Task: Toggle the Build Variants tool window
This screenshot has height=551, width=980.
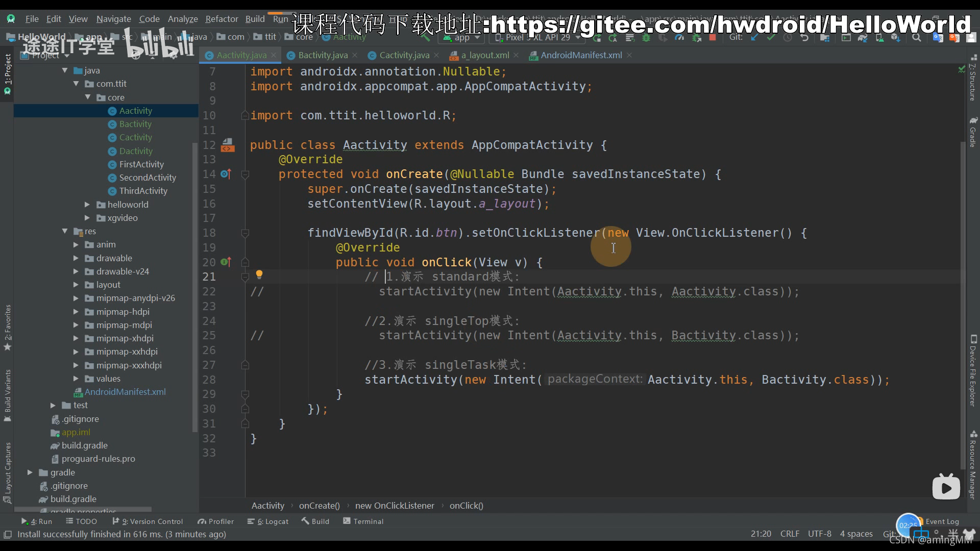Action: tap(7, 395)
